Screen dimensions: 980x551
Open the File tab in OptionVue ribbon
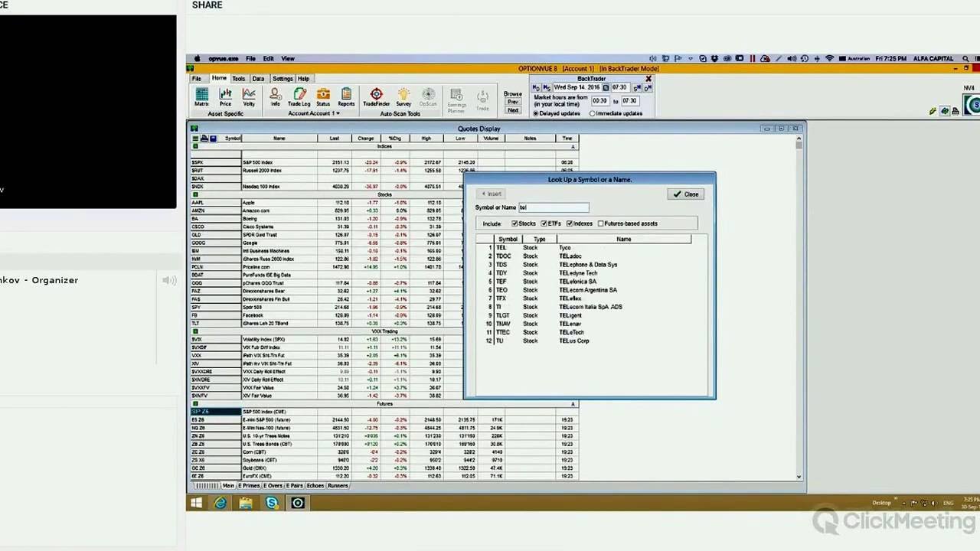pyautogui.click(x=197, y=78)
